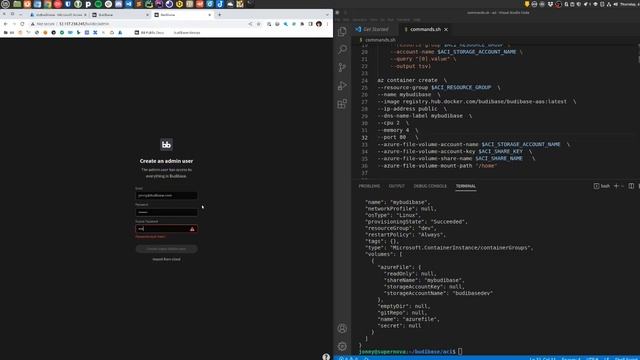Click the Password field in Budibase
Viewport: 640px width, 360px height.
coord(167,212)
